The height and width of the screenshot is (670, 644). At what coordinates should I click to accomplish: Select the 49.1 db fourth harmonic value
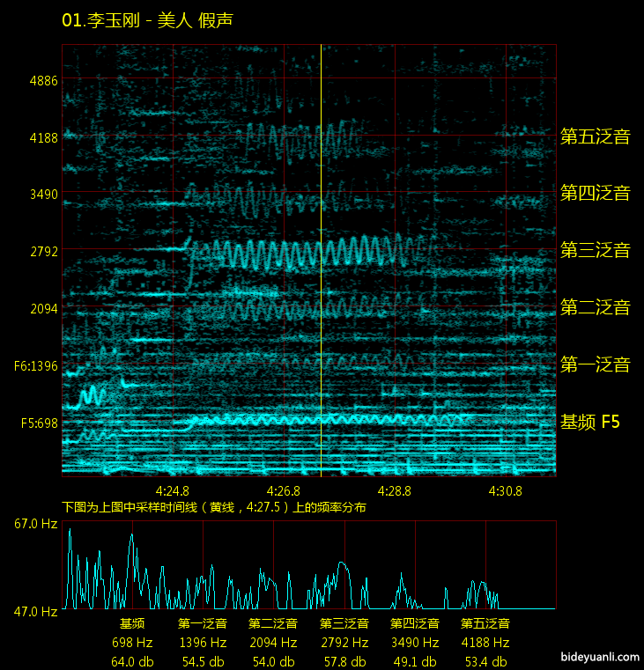(x=414, y=662)
